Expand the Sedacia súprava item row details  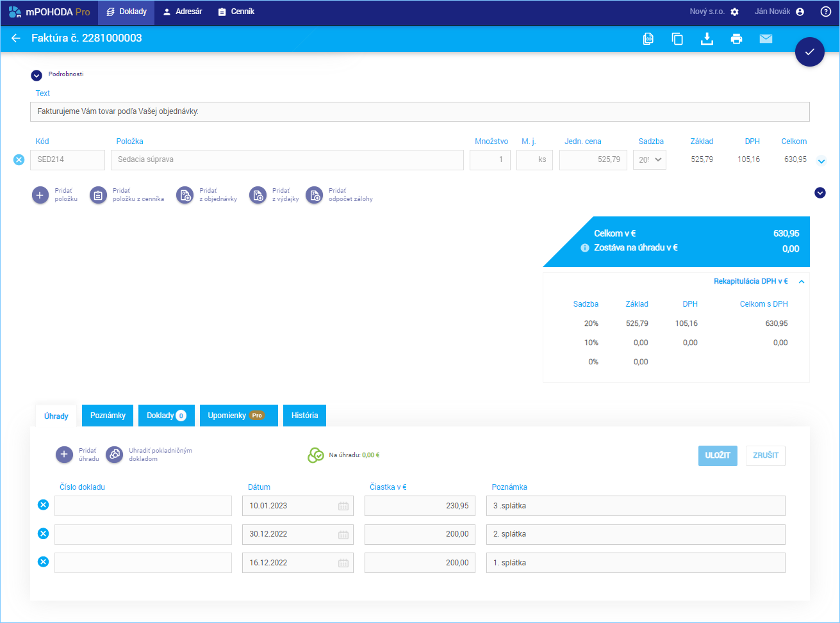[821, 161]
